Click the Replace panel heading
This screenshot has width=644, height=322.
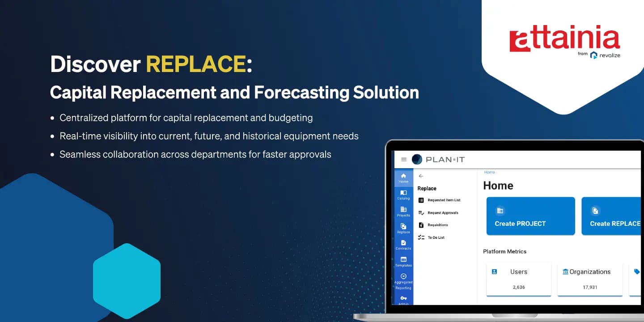[427, 189]
